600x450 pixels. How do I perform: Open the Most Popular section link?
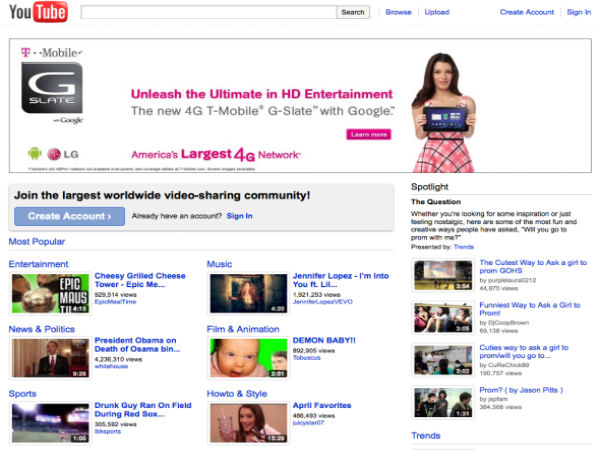pos(37,242)
